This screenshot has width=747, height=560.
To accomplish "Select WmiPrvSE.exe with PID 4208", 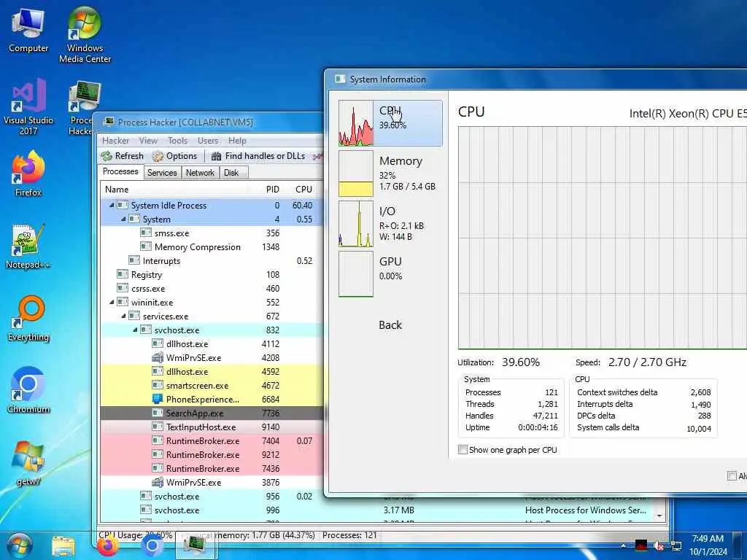I will point(212,357).
